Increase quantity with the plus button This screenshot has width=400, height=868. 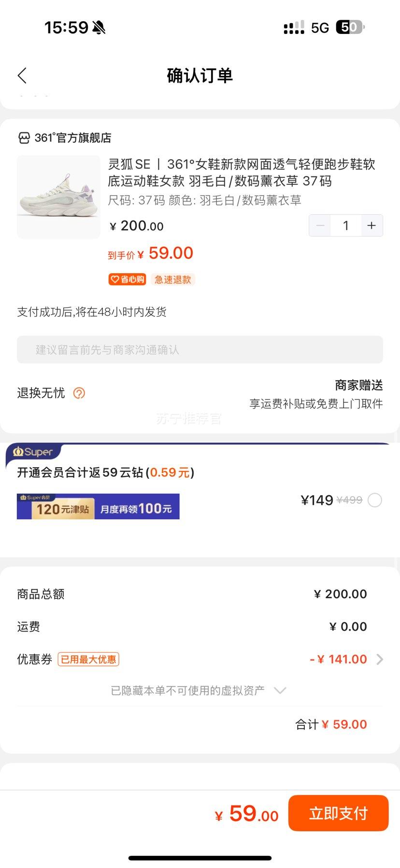coord(371,226)
